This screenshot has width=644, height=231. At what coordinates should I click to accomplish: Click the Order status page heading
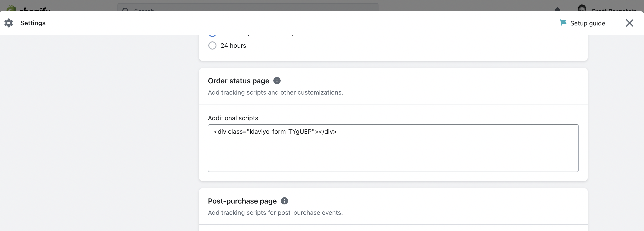point(239,81)
